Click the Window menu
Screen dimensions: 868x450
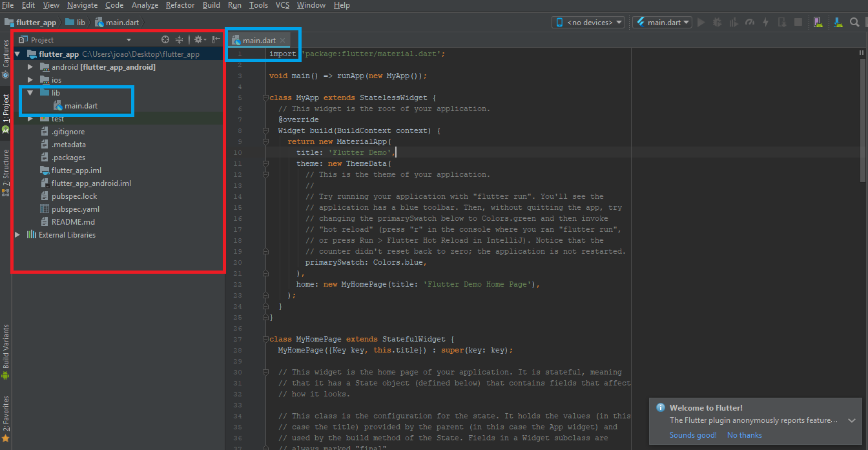pyautogui.click(x=311, y=5)
